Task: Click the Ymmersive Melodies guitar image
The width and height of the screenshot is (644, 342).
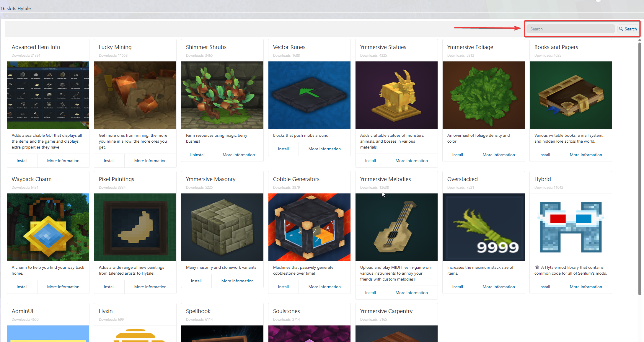Action: (x=396, y=227)
